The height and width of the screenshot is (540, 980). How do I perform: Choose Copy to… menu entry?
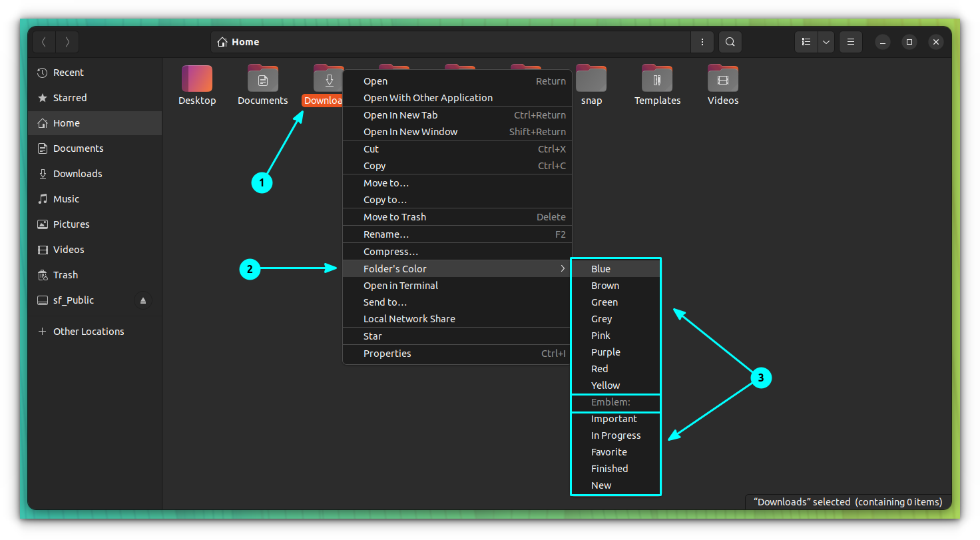[x=457, y=200]
